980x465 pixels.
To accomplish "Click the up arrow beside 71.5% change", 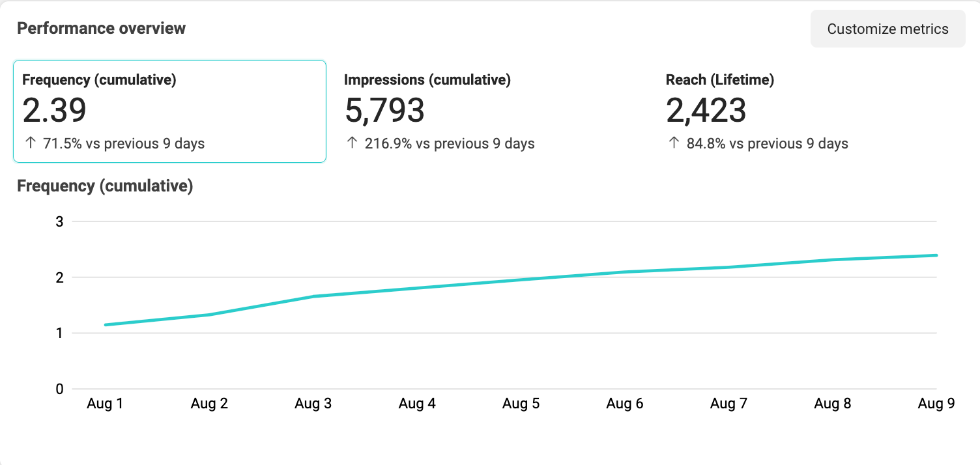I will tap(30, 143).
